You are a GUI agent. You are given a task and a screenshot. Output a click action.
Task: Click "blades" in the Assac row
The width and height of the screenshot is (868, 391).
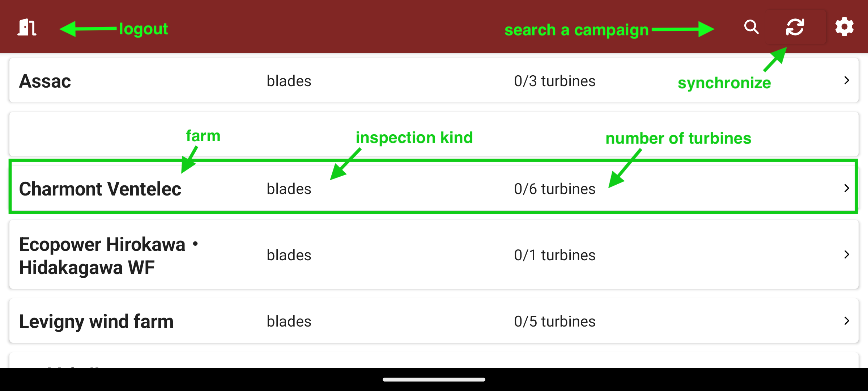[289, 81]
